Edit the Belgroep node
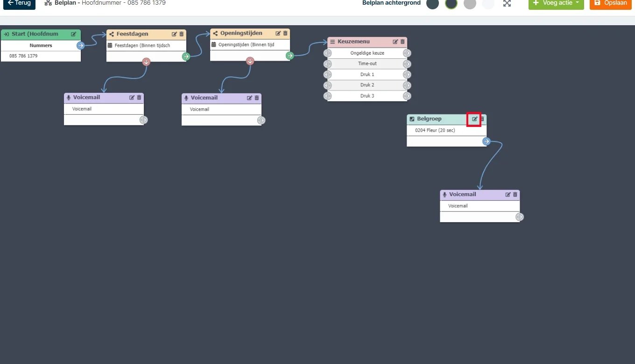 click(x=474, y=119)
